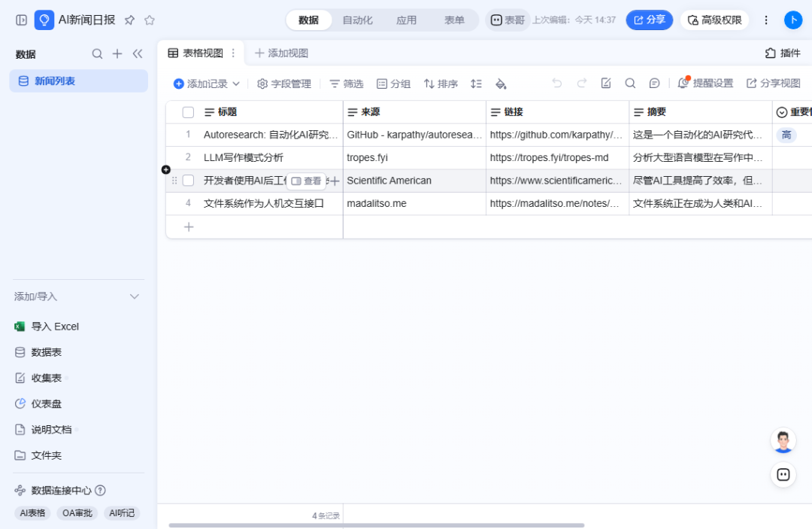Collapse the 添加/导入 section chevron
The height and width of the screenshot is (529, 812).
tap(135, 297)
